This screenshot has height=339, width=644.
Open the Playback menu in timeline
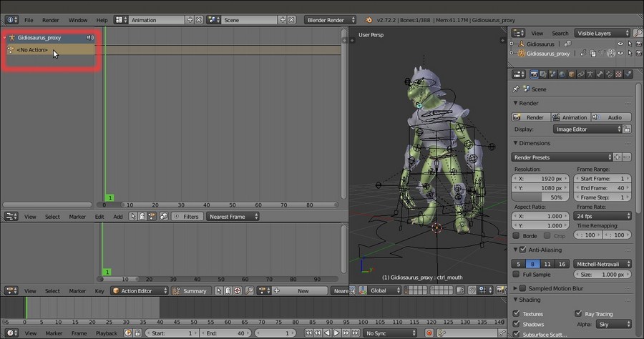click(107, 333)
